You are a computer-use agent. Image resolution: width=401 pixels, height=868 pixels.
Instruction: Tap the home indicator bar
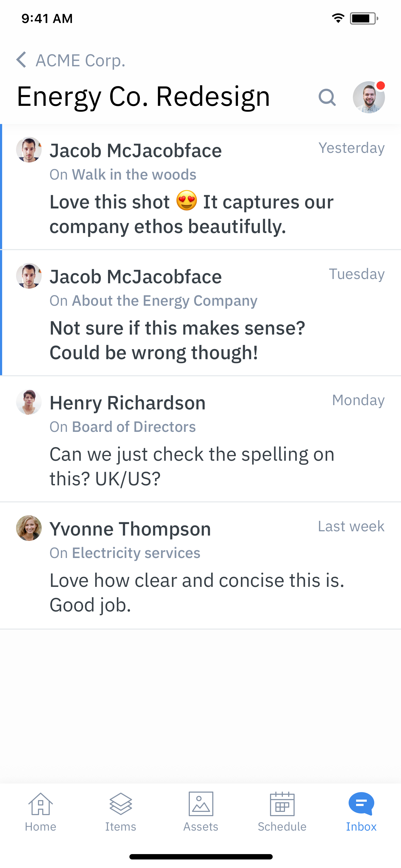(x=201, y=857)
